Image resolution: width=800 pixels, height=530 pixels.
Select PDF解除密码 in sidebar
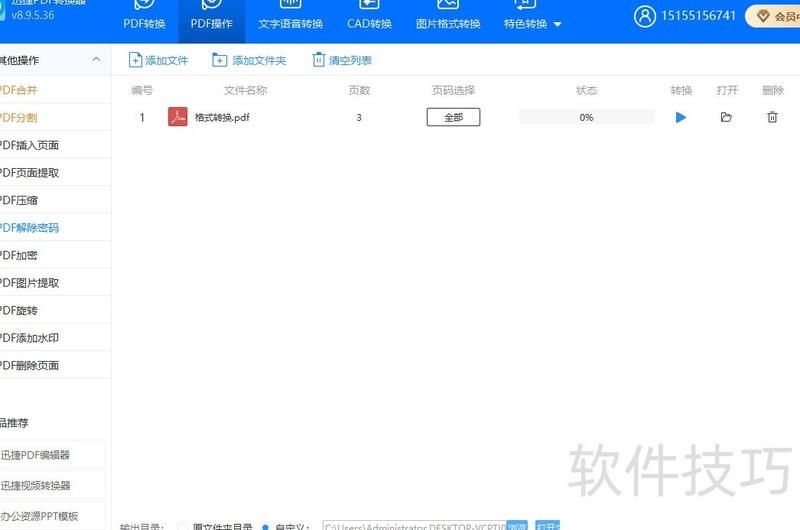coord(54,228)
